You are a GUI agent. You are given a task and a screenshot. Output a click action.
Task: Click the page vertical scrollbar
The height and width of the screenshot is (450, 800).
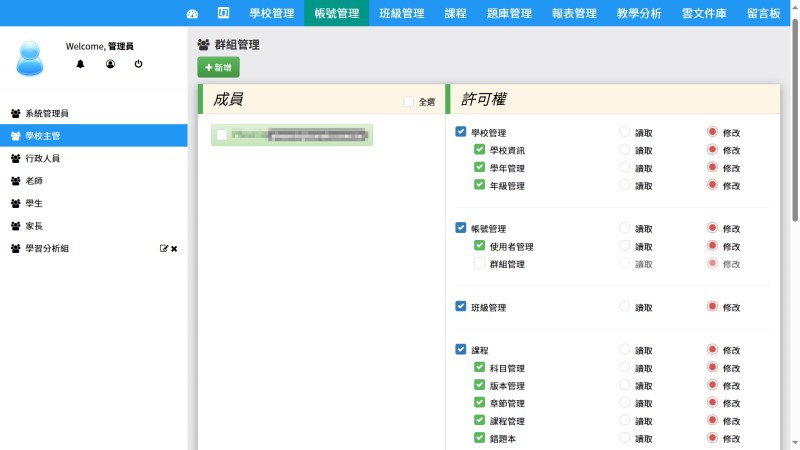[795, 120]
